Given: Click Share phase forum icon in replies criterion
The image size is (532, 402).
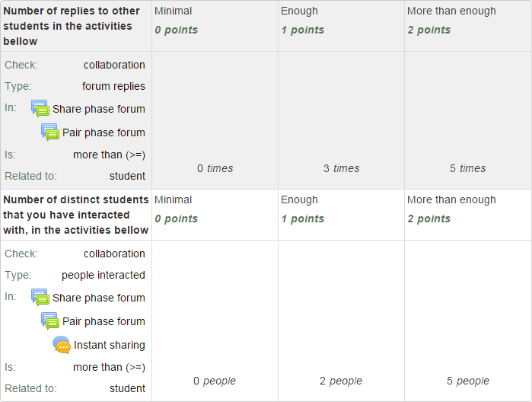Looking at the screenshot, I should click(x=40, y=108).
